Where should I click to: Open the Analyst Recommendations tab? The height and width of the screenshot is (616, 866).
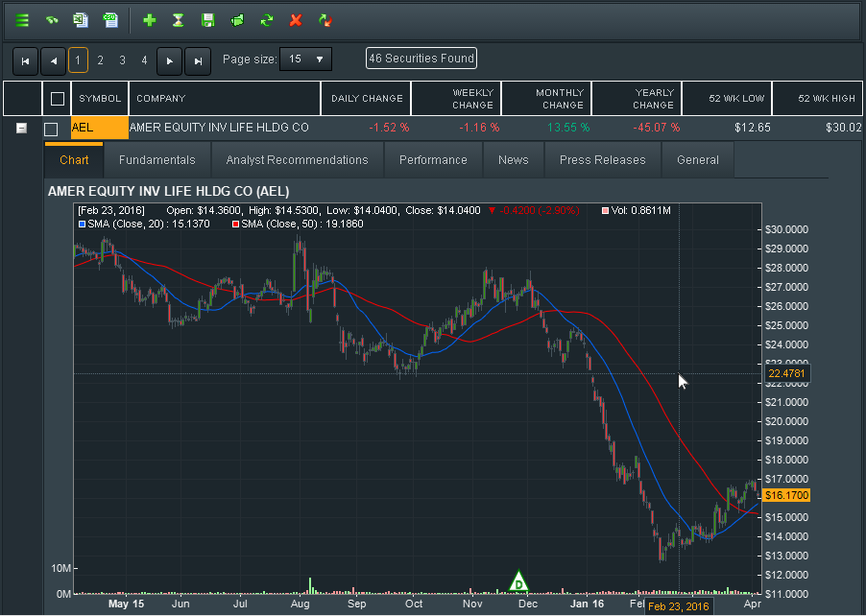pyautogui.click(x=297, y=160)
